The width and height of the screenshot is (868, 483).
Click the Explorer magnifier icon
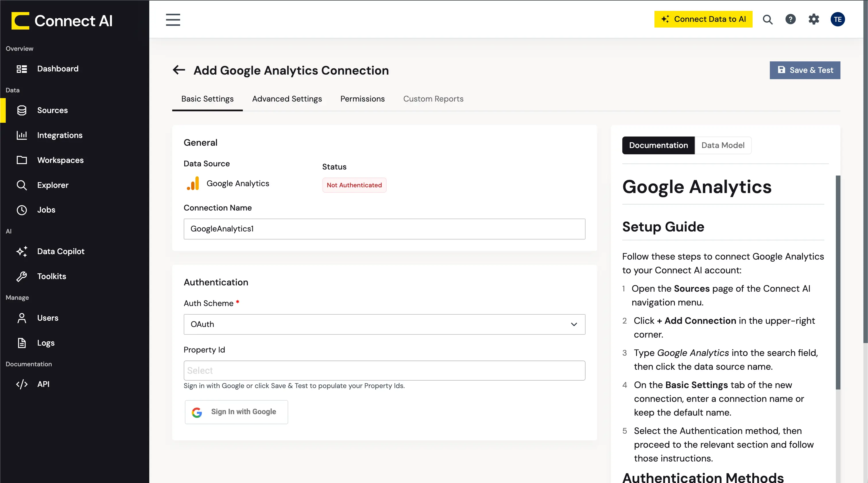[x=22, y=185]
